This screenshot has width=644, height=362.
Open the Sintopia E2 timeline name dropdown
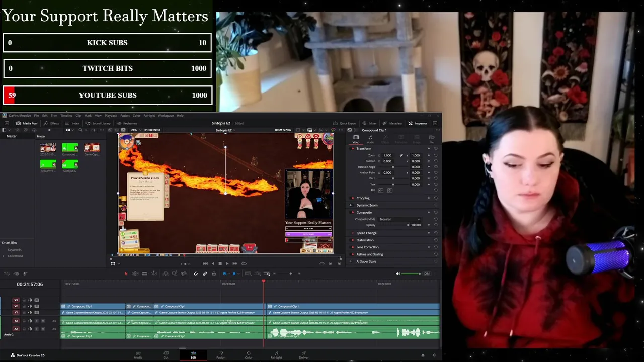tap(225, 130)
